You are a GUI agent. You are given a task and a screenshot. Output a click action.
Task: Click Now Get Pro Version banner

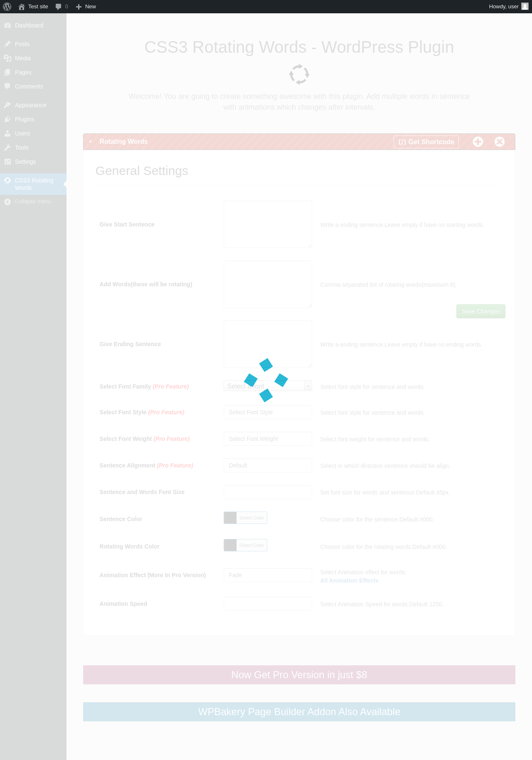click(299, 675)
